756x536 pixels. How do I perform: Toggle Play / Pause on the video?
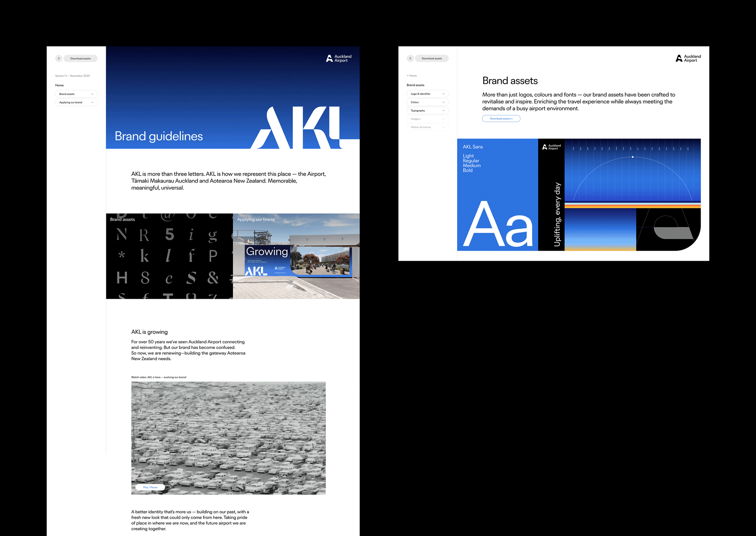click(x=150, y=487)
